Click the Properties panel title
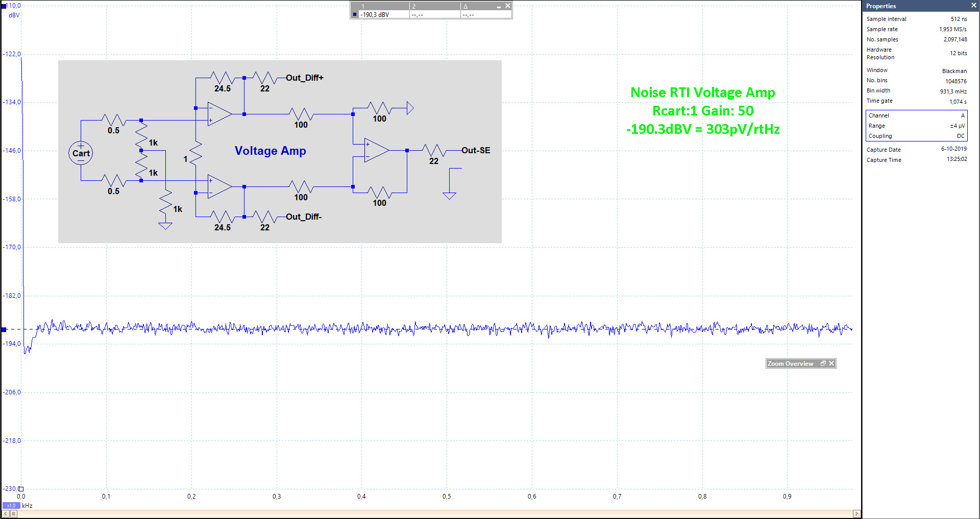This screenshot has height=519, width=980. (x=881, y=6)
